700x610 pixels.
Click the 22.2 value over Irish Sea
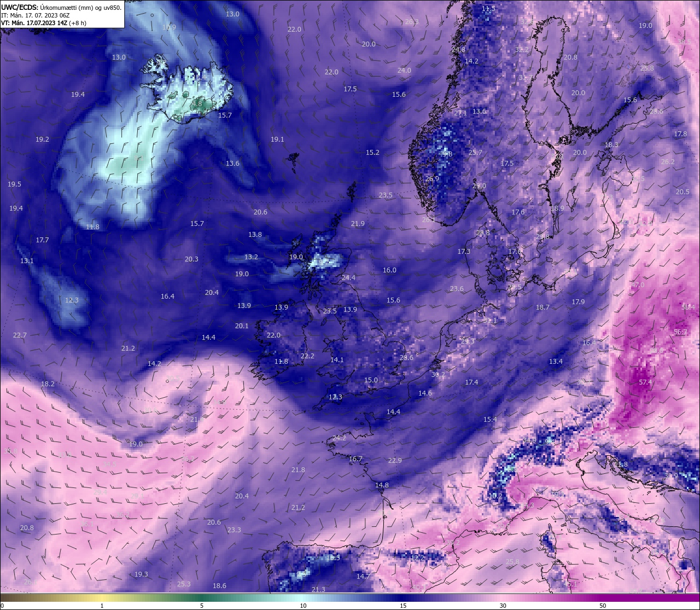click(307, 356)
